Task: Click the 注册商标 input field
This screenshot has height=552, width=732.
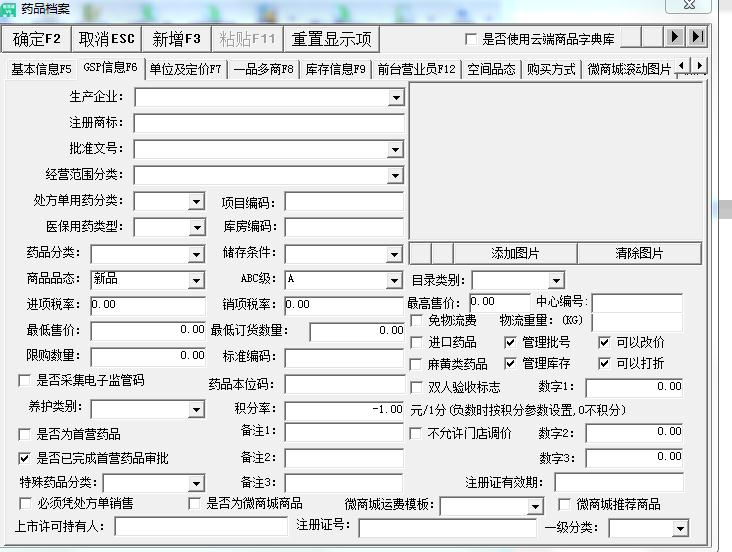Action: [268, 124]
